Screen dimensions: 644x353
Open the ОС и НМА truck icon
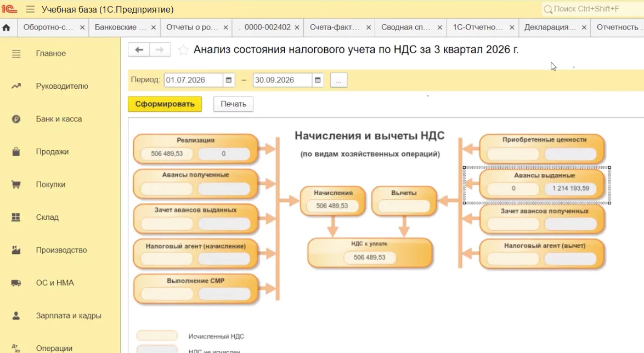click(16, 283)
